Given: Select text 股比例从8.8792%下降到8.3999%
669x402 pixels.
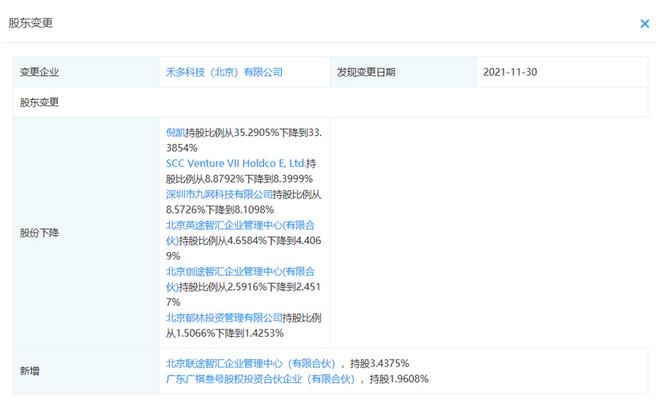Looking at the screenshot, I should pyautogui.click(x=239, y=179).
